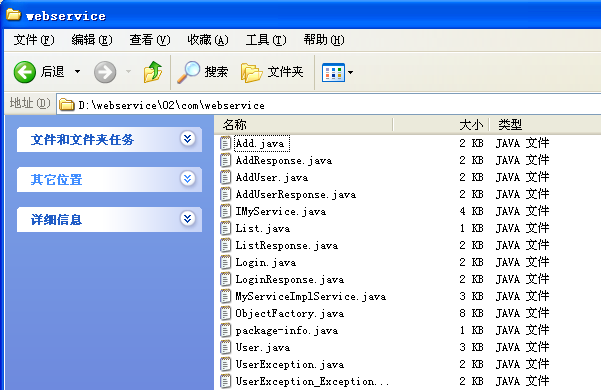This screenshot has width=601, height=390.
Task: Select the AddResponse.java file icon
Action: (225, 160)
